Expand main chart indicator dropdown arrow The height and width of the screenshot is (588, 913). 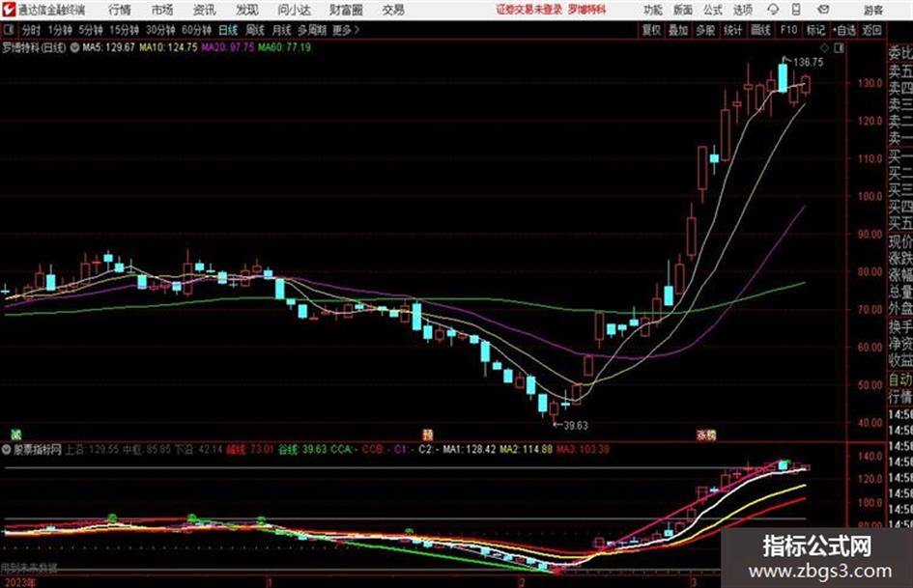click(74, 47)
